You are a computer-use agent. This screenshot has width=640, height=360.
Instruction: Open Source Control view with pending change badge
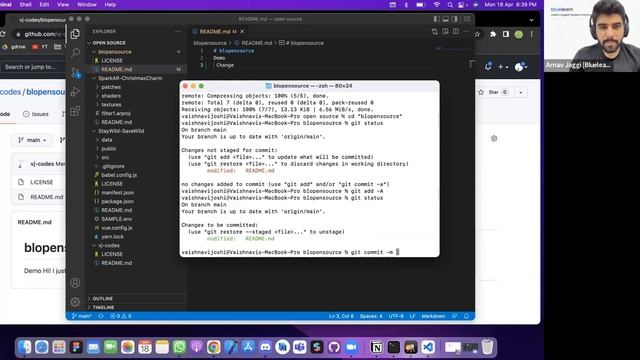[75, 73]
